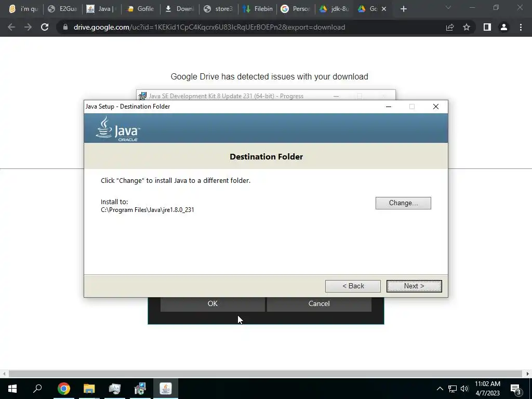Open network status tray icon
The image size is (532, 399).
(x=453, y=389)
